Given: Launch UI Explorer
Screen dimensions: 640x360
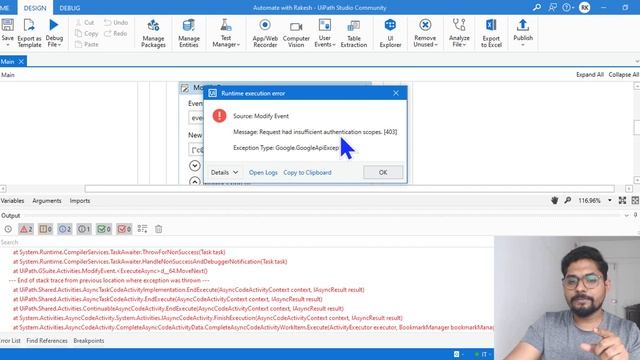Looking at the screenshot, I should [390, 33].
